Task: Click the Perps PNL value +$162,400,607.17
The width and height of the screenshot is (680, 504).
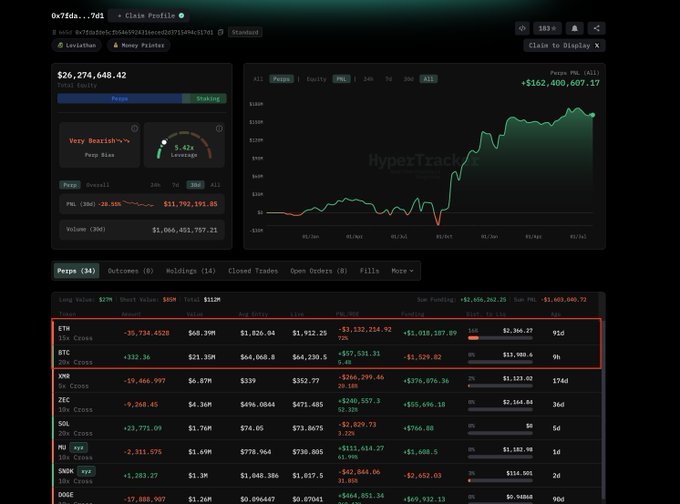Action: [x=560, y=83]
